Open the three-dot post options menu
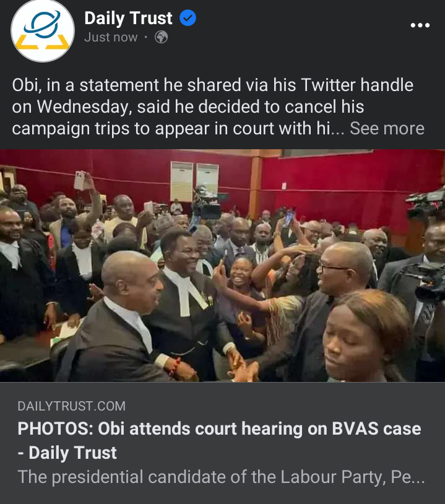The width and height of the screenshot is (445, 504). click(420, 25)
